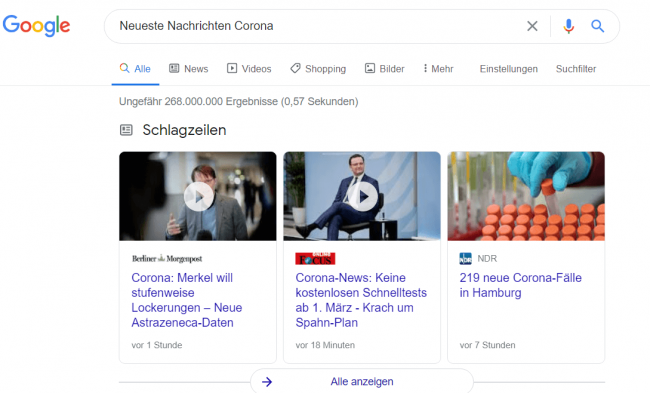
Task: Expand the Suchfilter tools
Action: (576, 69)
